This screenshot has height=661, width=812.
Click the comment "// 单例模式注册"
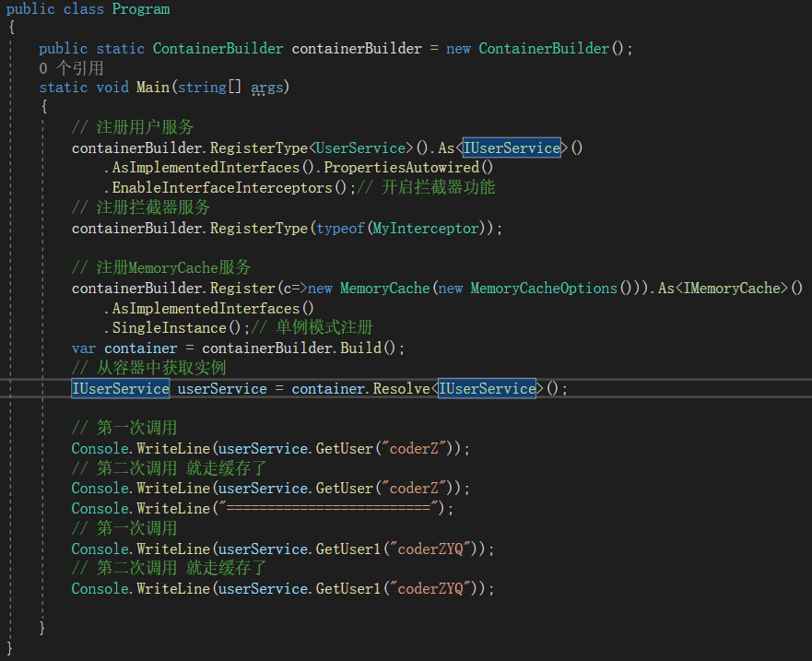312,328
